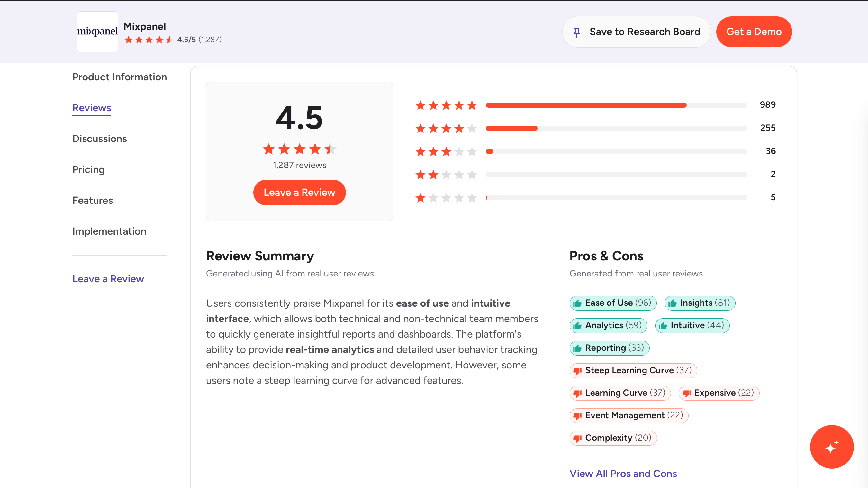Click the sidebar Leave a Review link
This screenshot has height=488, width=868.
point(108,279)
